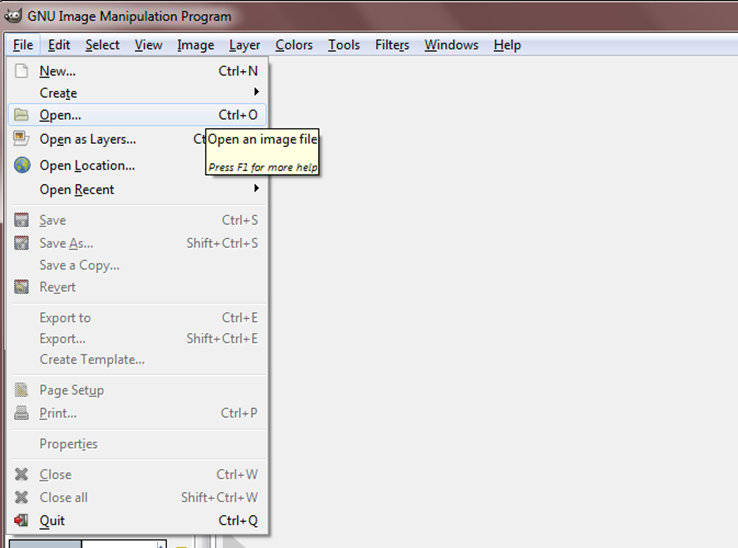Viewport: 738px width, 548px height.
Task: Click Page Setup menu entry
Action: (x=137, y=390)
